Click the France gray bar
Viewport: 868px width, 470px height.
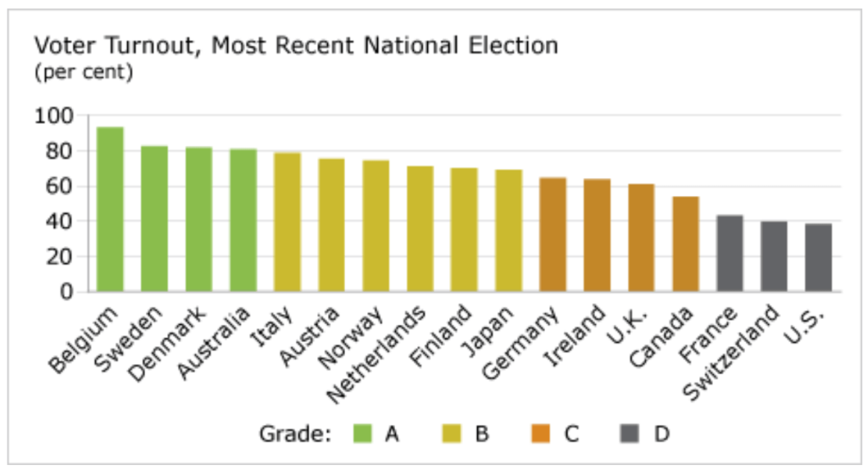[x=730, y=254]
